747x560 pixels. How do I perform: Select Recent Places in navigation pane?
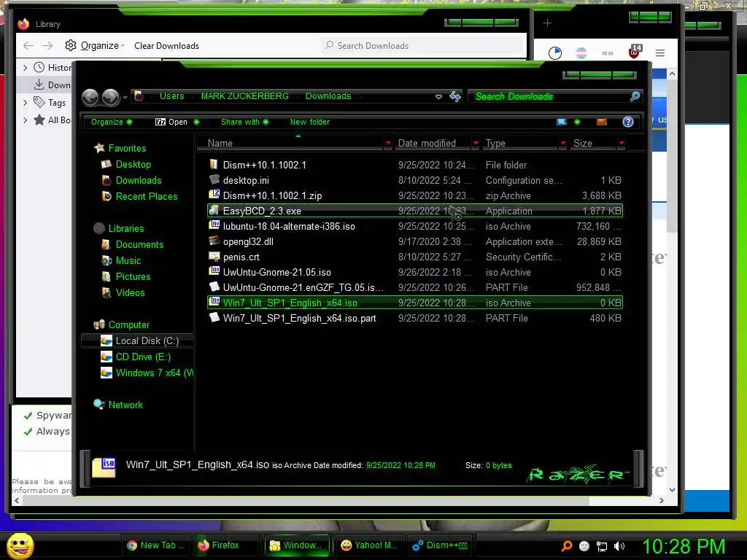coord(146,196)
